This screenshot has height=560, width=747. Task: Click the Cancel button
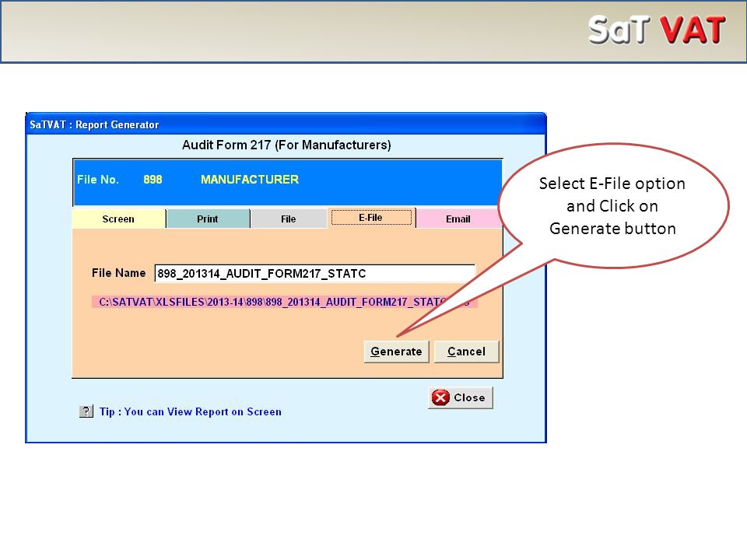(466, 352)
